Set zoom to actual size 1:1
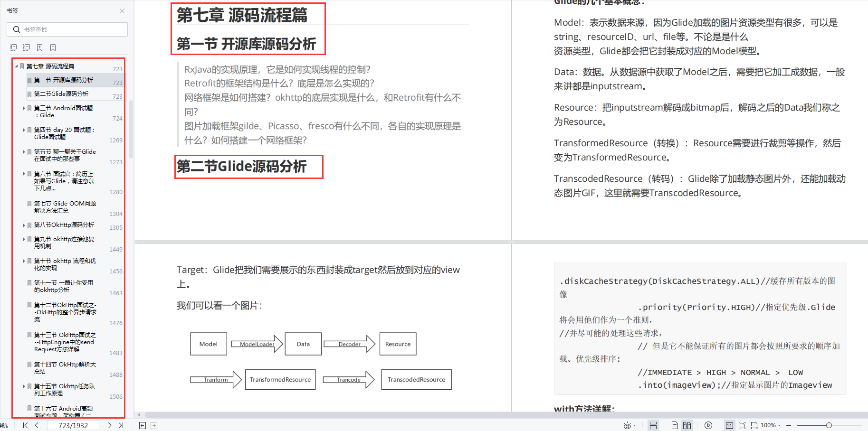868x431 pixels. coord(729,425)
